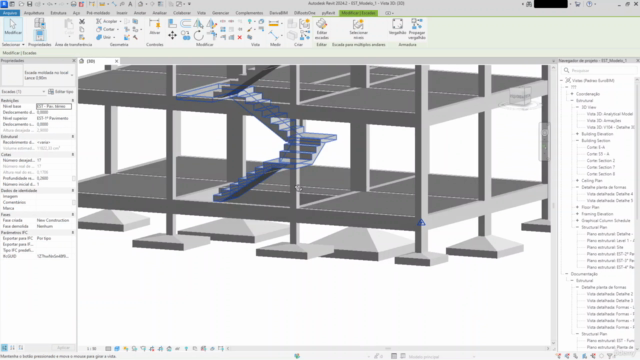Screen dimensions: 640x360
Task: Open the Cortar geometry dropdown
Action: pyautogui.click(x=118, y=29)
